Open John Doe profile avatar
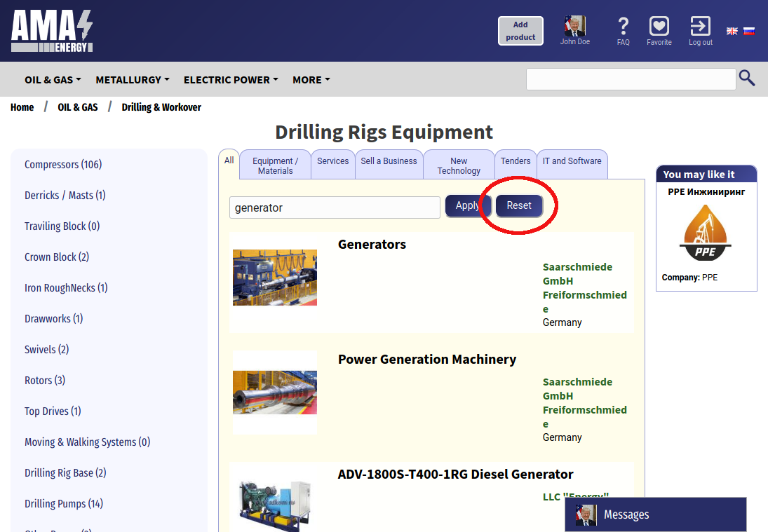The height and width of the screenshot is (532, 768). [574, 27]
